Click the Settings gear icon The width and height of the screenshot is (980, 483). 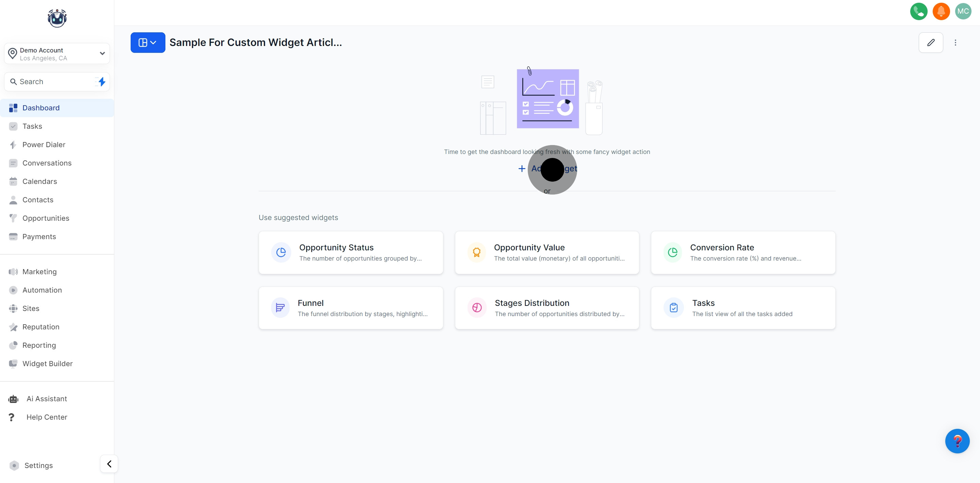coord(14,466)
